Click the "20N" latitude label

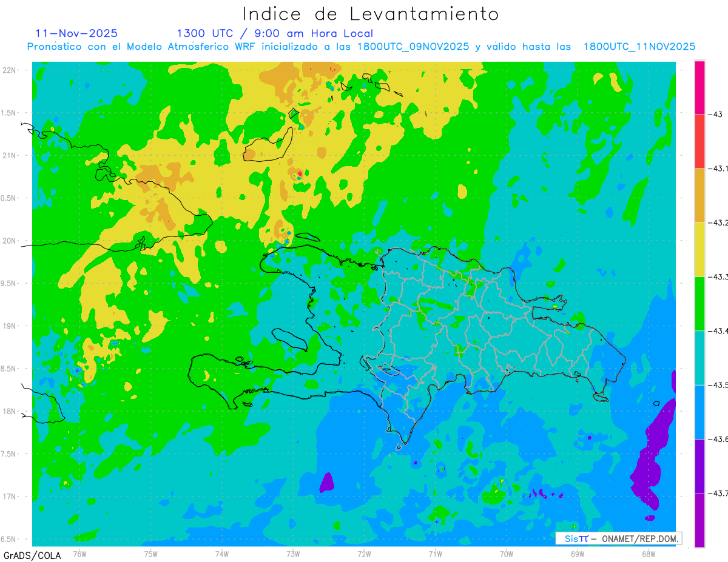pyautogui.click(x=10, y=241)
